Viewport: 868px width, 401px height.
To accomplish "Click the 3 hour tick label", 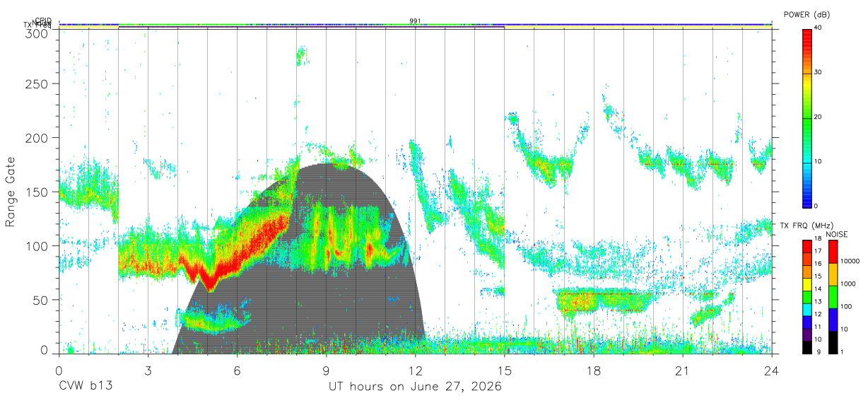I will pos(148,371).
